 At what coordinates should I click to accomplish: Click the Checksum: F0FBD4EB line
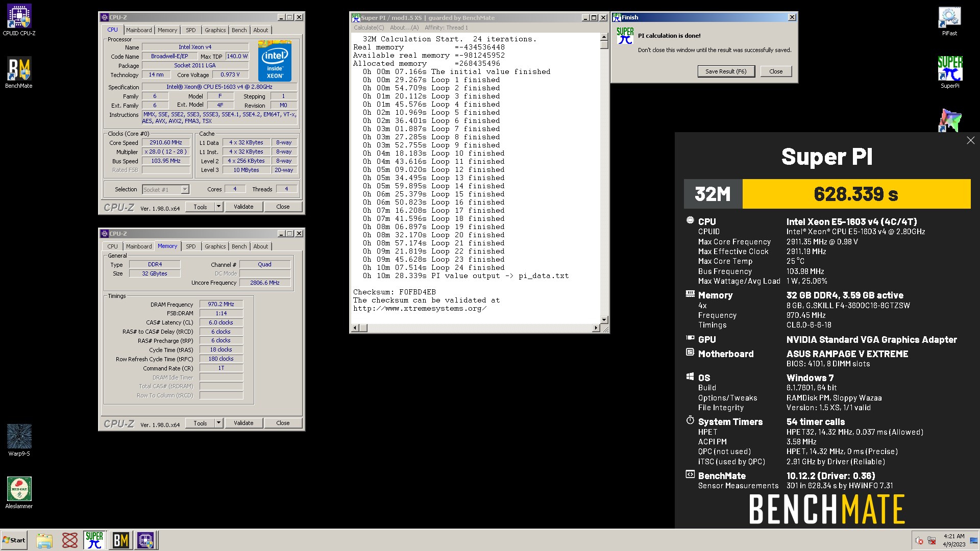point(395,292)
